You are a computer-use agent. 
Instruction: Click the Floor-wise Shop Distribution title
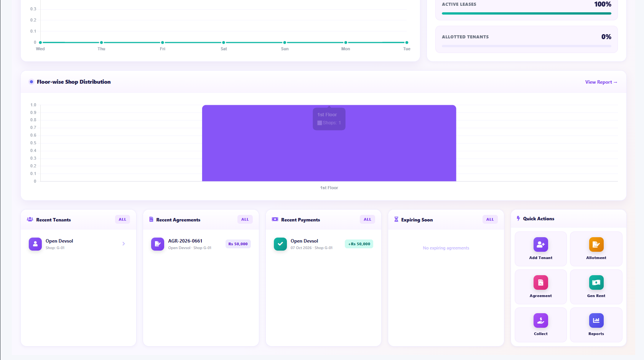click(x=74, y=82)
